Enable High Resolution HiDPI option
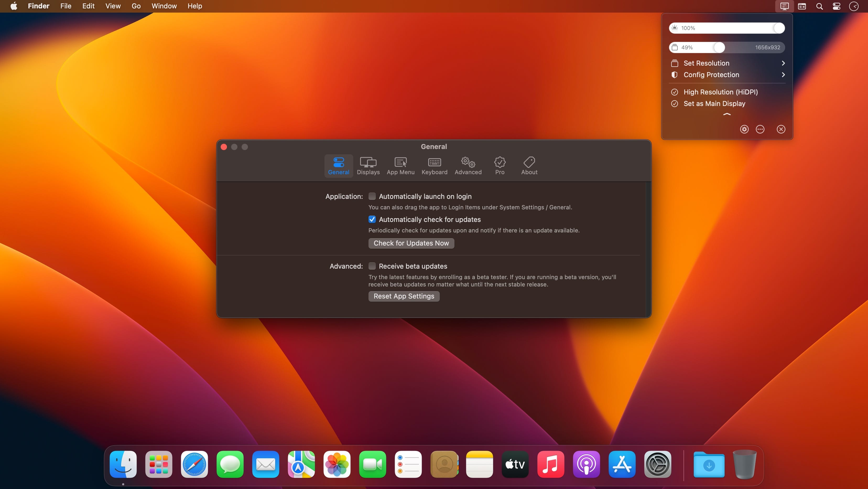Viewport: 868px width, 489px height. [721, 92]
